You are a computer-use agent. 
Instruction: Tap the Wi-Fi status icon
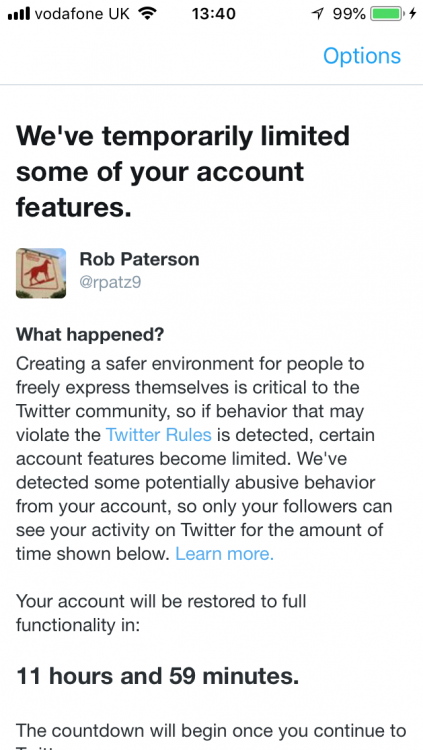[x=147, y=14]
